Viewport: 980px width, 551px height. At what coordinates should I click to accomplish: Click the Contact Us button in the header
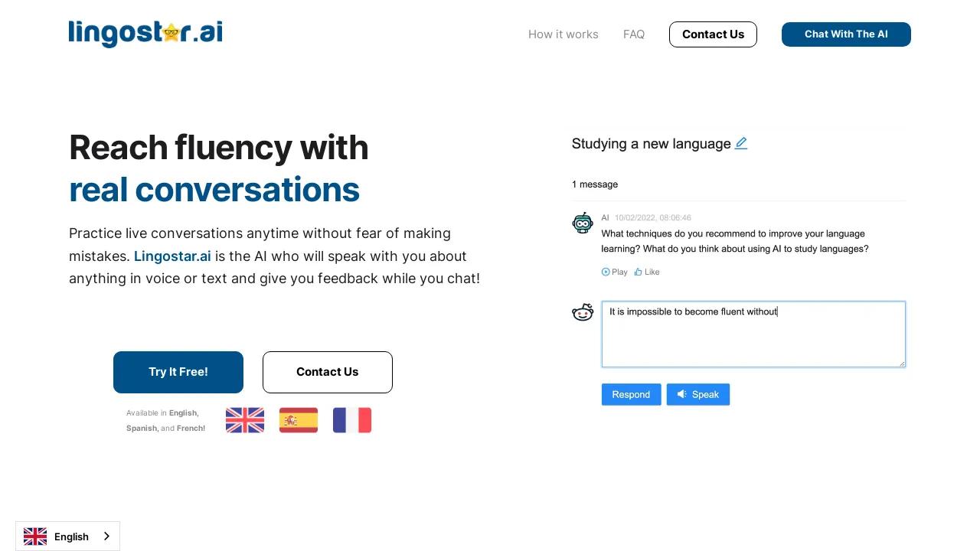coord(713,34)
